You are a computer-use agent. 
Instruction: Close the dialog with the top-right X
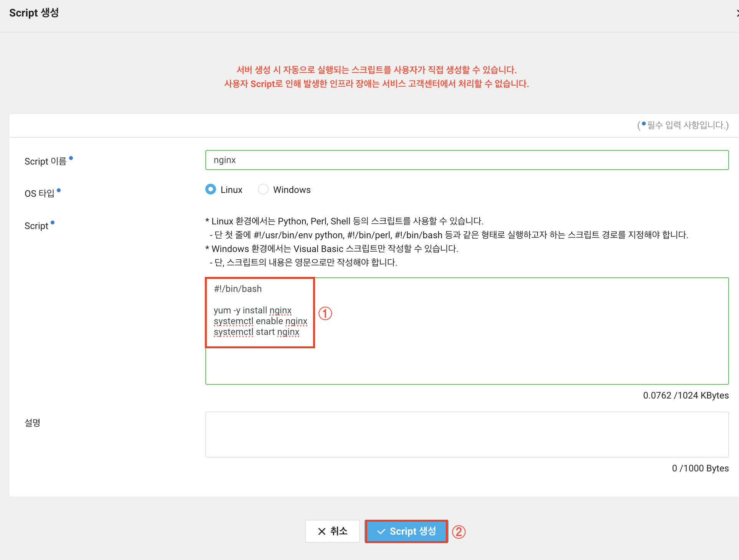click(737, 13)
